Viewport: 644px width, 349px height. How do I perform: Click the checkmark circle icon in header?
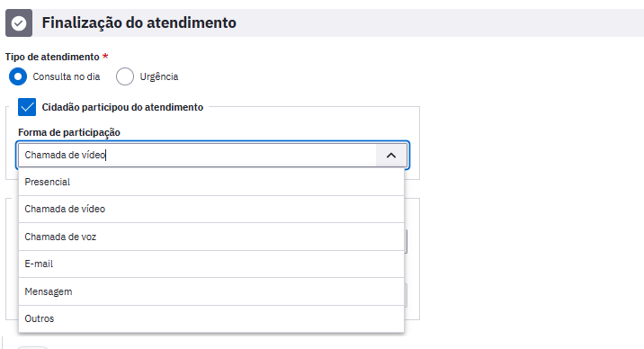pos(19,23)
